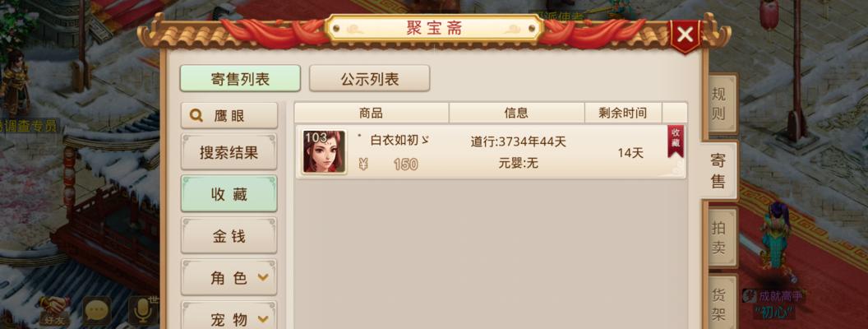Open the chat speech bubble icon
This screenshot has width=868, height=329.
(98, 311)
